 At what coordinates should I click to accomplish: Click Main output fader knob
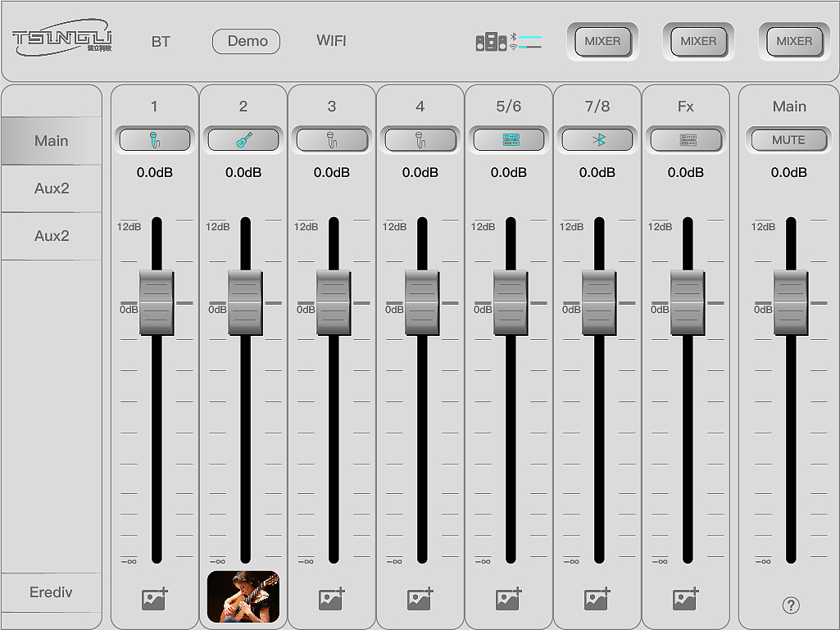click(x=791, y=302)
